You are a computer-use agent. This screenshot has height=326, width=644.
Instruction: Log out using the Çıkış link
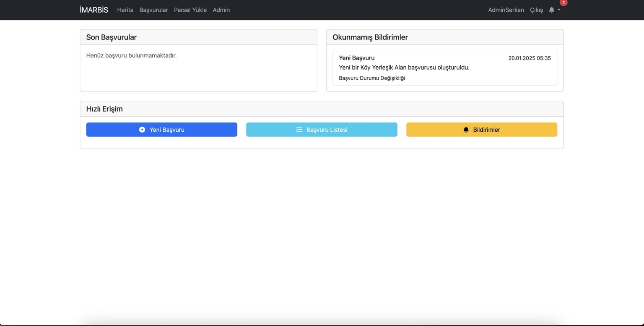[536, 10]
